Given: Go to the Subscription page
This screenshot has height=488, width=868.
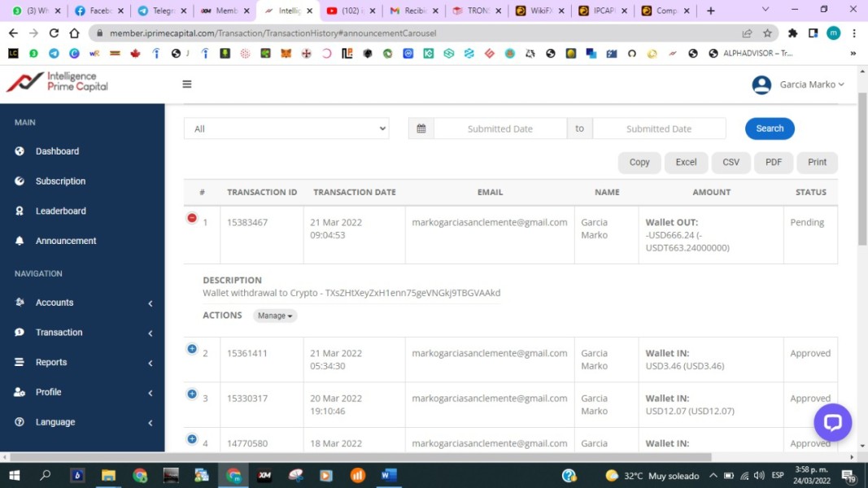Looking at the screenshot, I should pos(60,181).
